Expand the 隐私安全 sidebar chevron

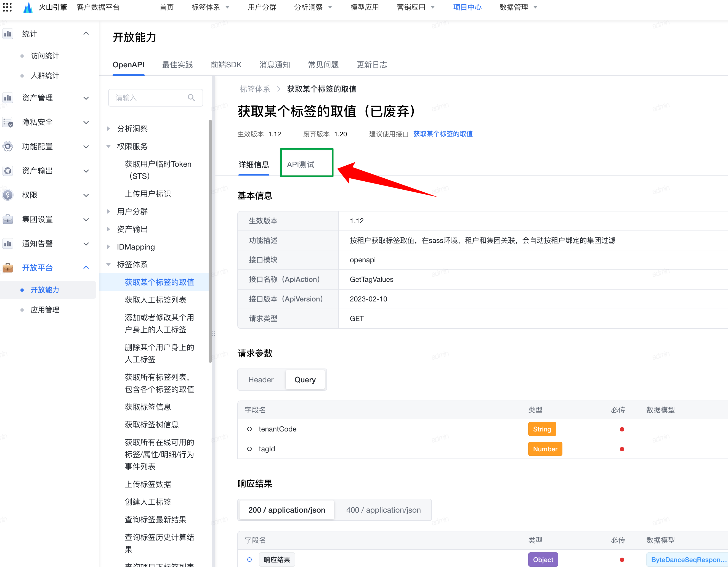(x=86, y=122)
